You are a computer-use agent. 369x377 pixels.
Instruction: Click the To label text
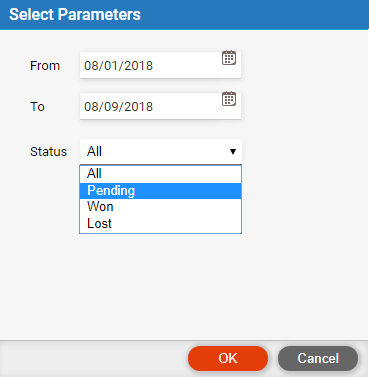point(37,107)
